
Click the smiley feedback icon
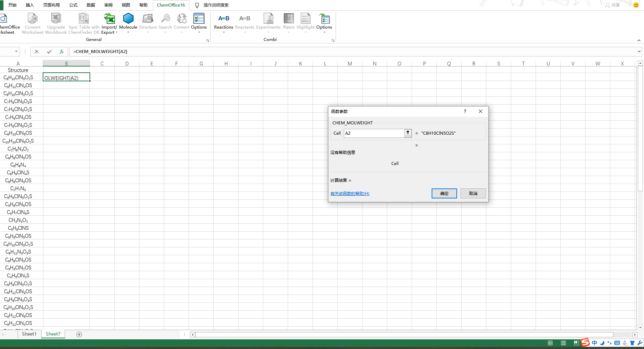[x=636, y=5]
